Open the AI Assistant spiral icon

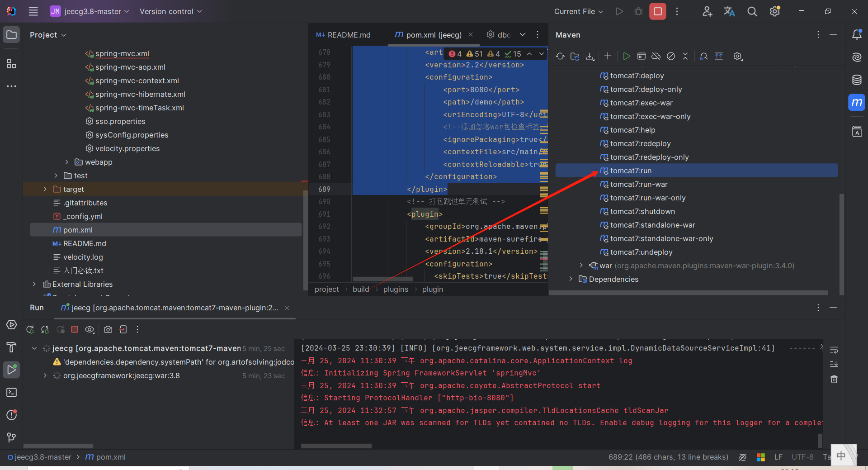857,57
